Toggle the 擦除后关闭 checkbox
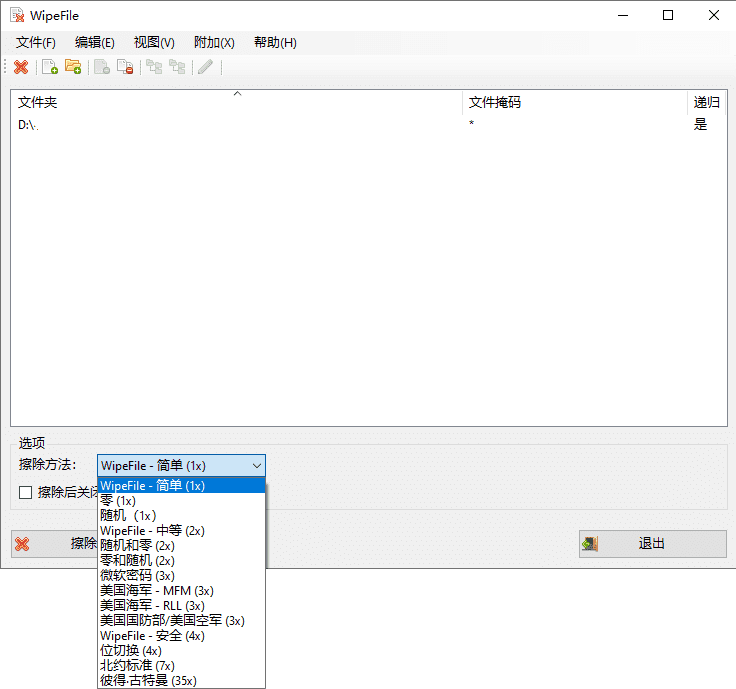Screen dimensions: 736x689 25,492
